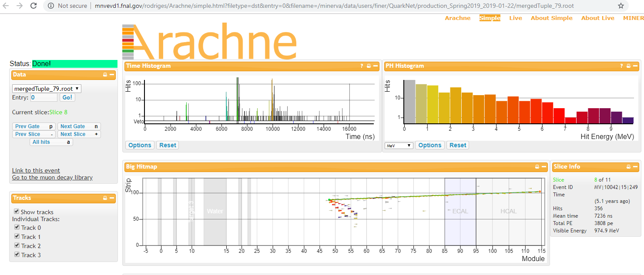This screenshot has width=644, height=275.
Task: Select the gray first PH histogram bar
Action: (x=409, y=102)
